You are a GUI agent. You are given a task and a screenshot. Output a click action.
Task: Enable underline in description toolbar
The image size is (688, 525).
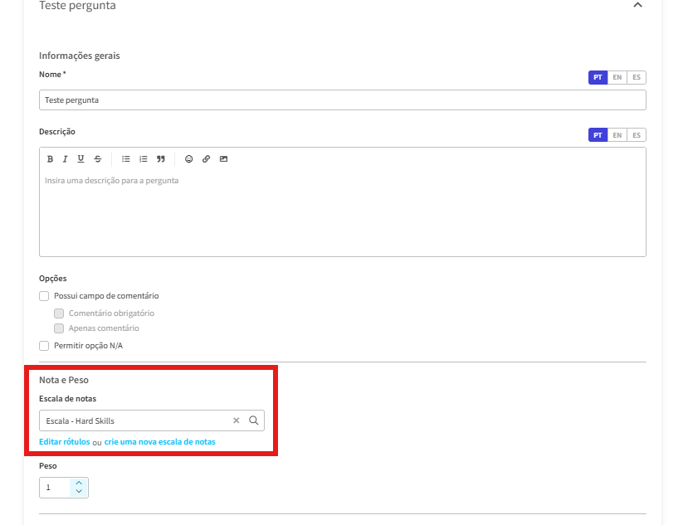[x=81, y=159]
